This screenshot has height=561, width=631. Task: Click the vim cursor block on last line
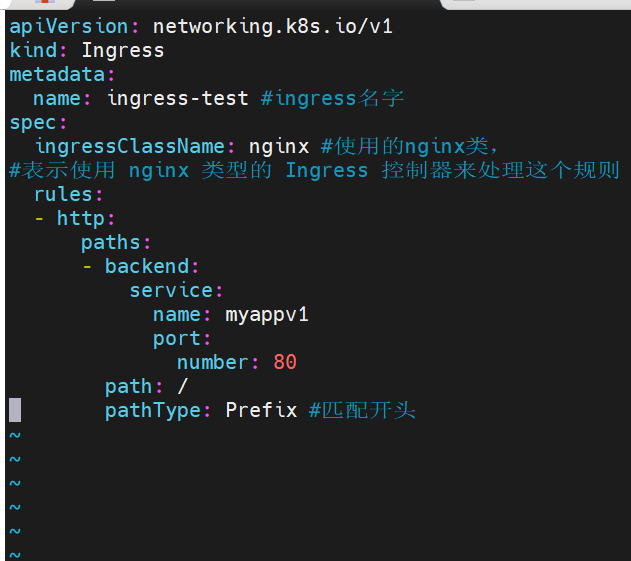(15, 410)
